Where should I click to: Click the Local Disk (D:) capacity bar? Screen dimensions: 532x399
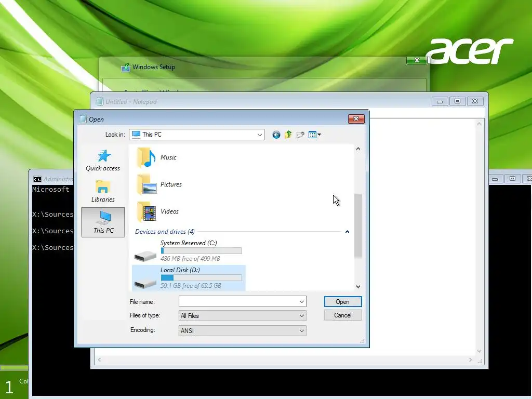(x=202, y=278)
